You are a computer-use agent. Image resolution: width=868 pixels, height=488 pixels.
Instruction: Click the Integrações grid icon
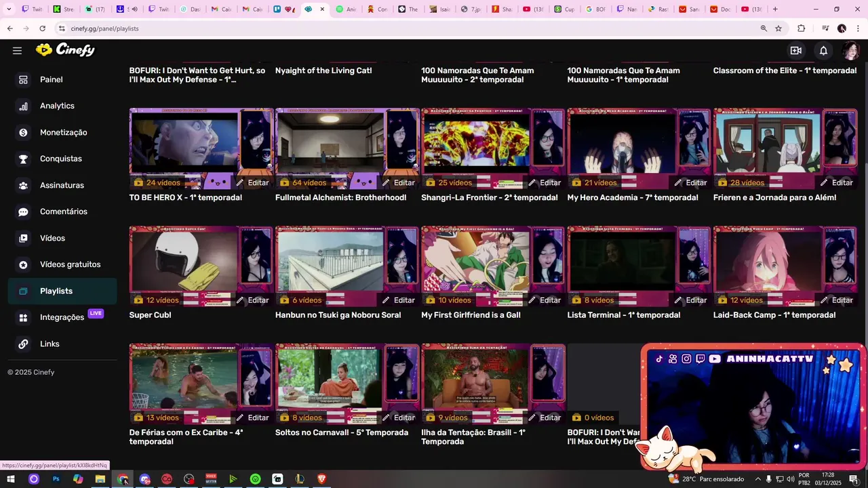[x=23, y=317]
